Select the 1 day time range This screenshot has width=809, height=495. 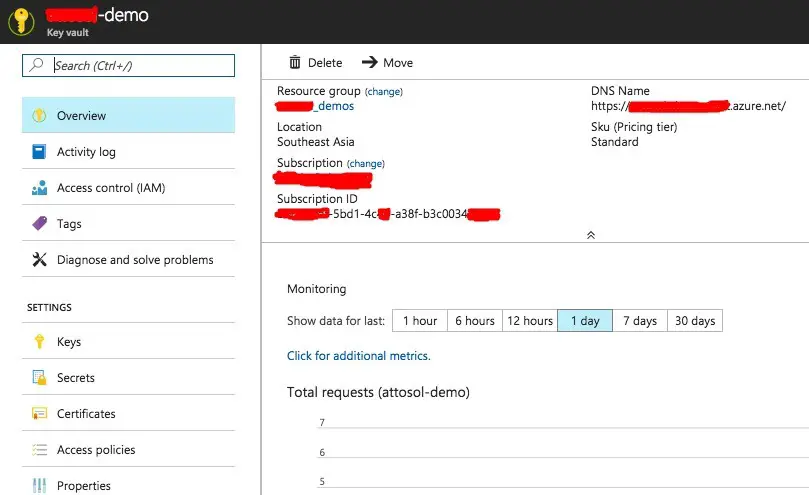click(x=585, y=321)
